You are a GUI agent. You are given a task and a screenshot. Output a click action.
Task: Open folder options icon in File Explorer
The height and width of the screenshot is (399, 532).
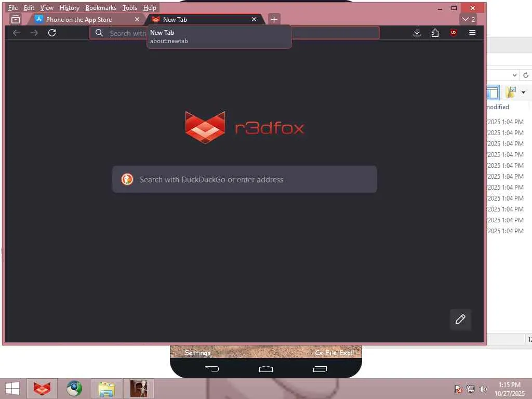pos(511,92)
